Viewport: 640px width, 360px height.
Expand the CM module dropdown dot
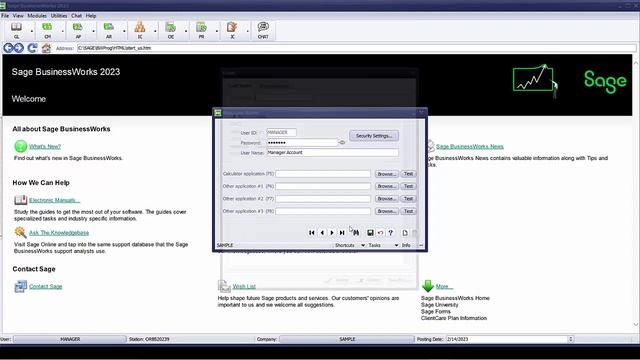[62, 31]
